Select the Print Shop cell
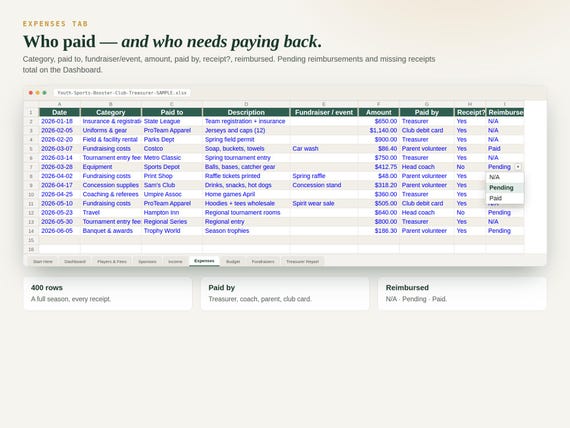 [172, 176]
